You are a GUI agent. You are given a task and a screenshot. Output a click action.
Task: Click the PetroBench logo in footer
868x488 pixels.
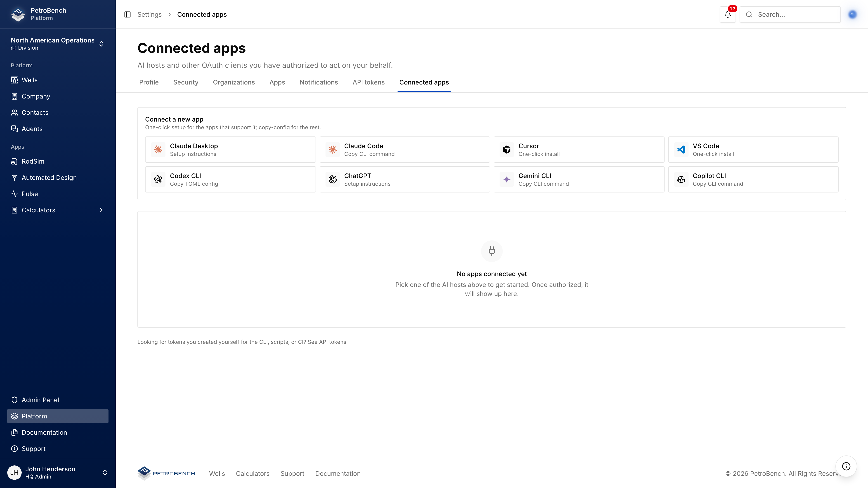(166, 474)
